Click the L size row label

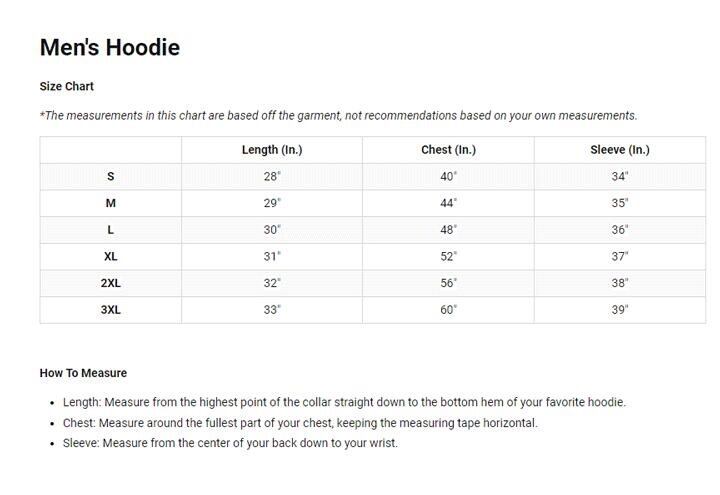coord(111,230)
